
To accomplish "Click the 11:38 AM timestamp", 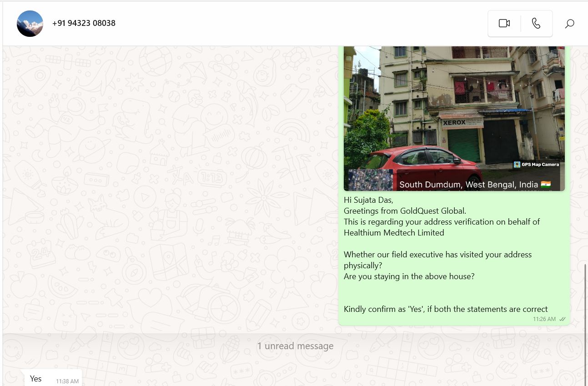I will (67, 381).
